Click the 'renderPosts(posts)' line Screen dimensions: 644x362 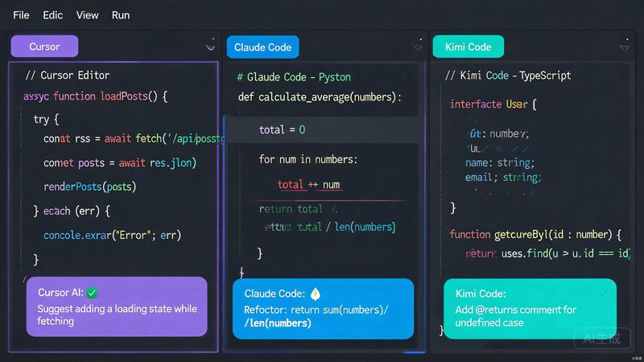(89, 187)
